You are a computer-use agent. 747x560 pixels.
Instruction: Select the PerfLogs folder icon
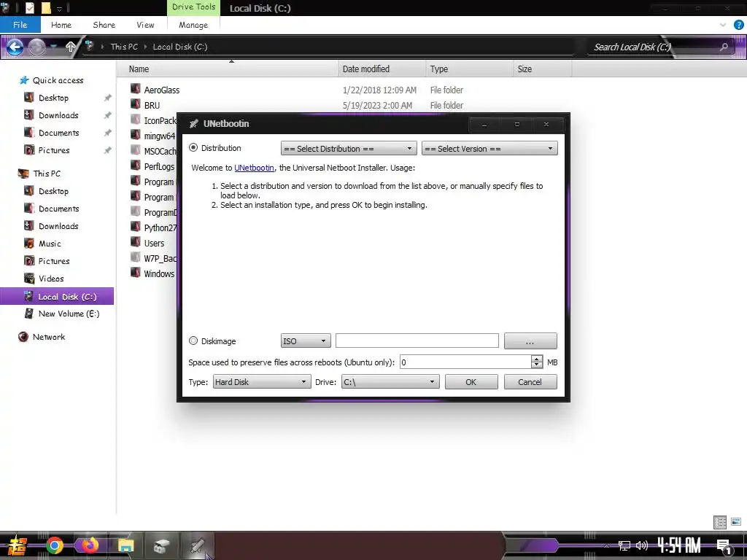click(x=136, y=166)
